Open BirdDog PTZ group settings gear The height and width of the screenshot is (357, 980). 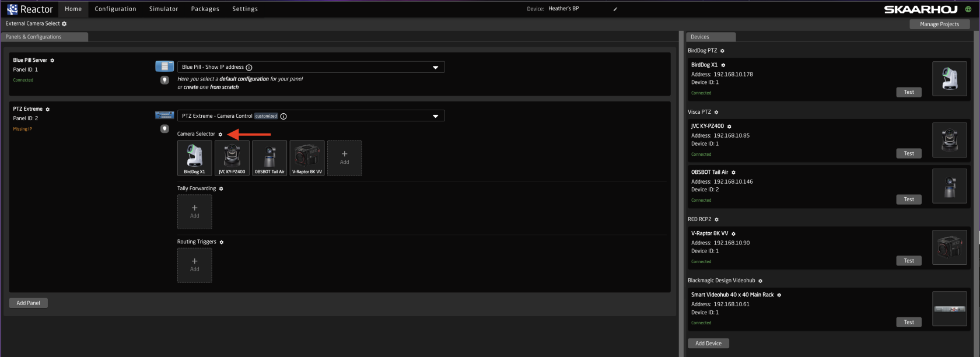[x=722, y=51]
